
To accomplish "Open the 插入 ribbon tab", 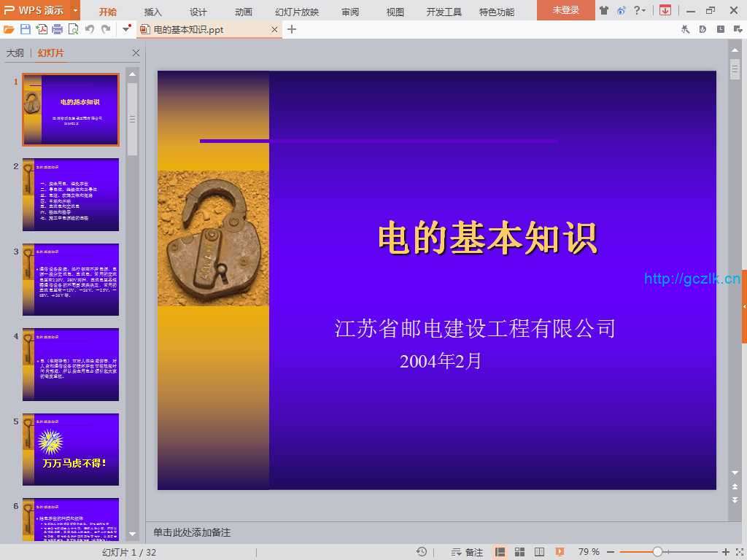I will (x=153, y=12).
